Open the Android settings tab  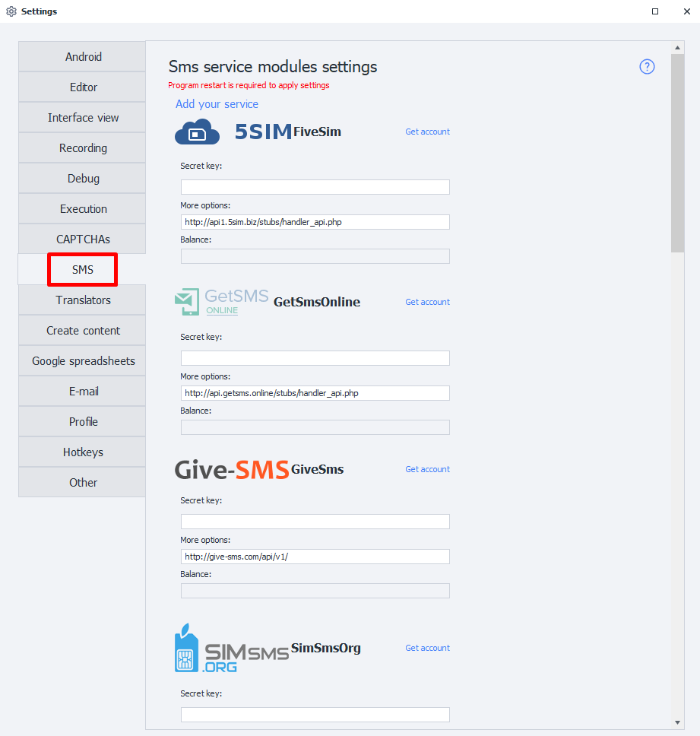click(x=83, y=57)
